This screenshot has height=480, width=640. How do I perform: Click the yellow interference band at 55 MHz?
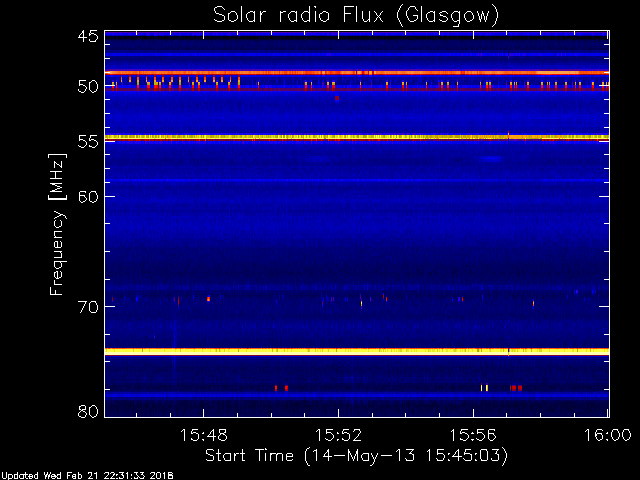[x=357, y=138]
